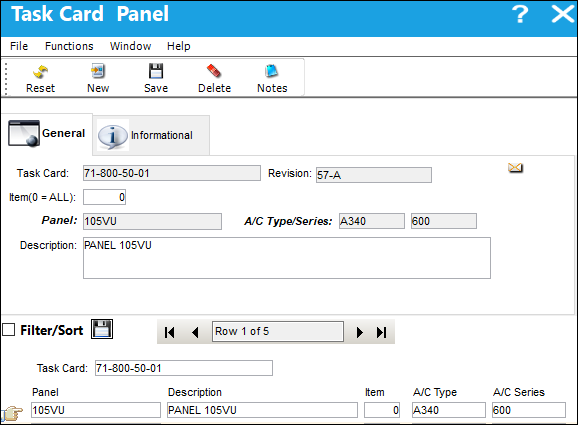The image size is (578, 425).
Task: Select the 105VU panel cell in the grid
Action: click(96, 410)
